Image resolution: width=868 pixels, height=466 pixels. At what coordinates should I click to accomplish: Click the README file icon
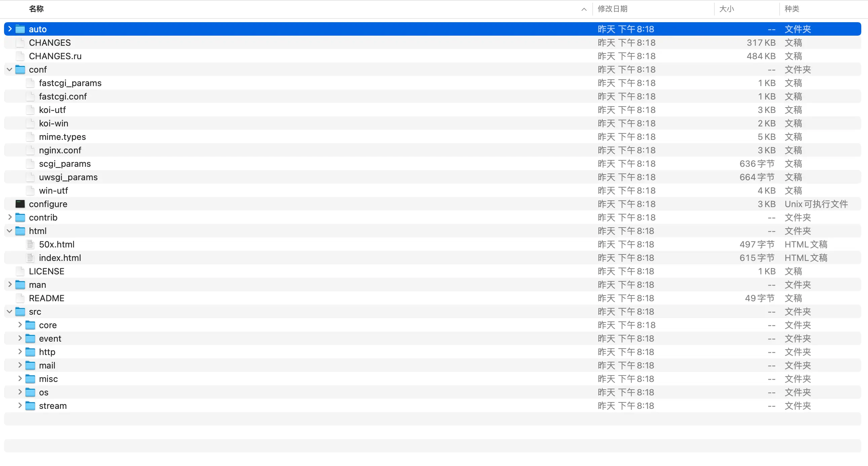point(20,298)
